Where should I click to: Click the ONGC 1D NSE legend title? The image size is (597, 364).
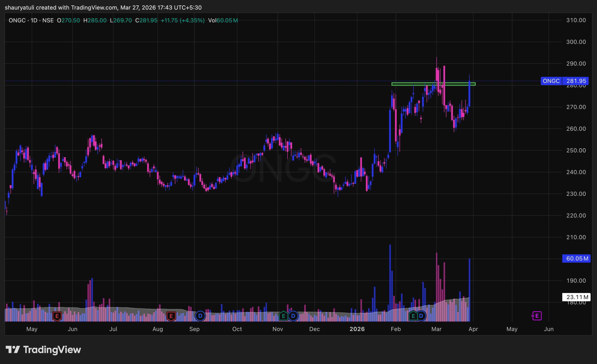pos(31,20)
